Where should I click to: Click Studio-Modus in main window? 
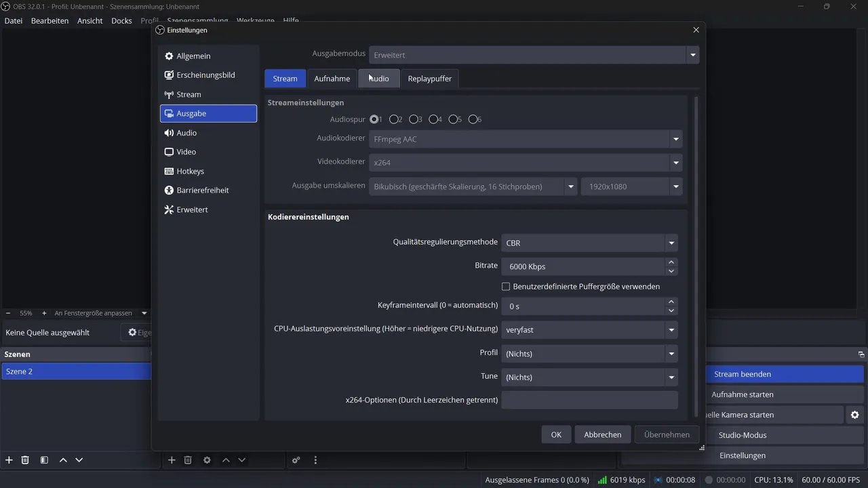[743, 435]
